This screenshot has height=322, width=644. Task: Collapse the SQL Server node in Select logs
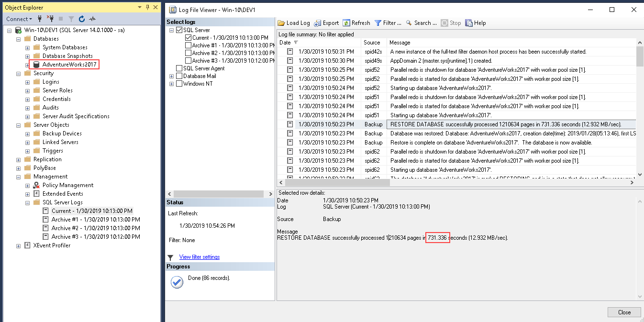tap(172, 30)
